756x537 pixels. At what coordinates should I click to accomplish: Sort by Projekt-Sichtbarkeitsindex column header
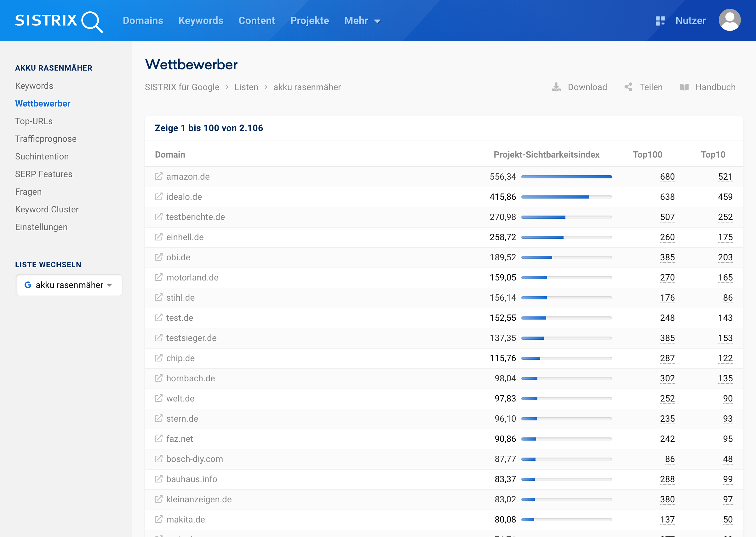point(546,155)
